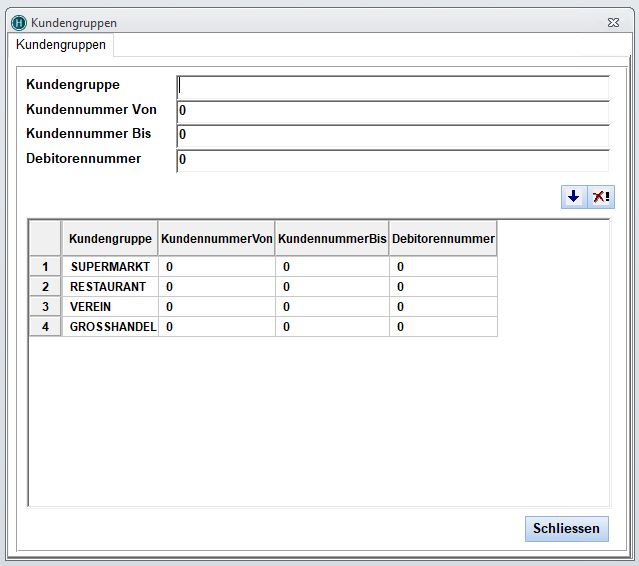Image resolution: width=639 pixels, height=566 pixels.
Task: Select the RESTAURANT entry in table
Action: point(108,287)
